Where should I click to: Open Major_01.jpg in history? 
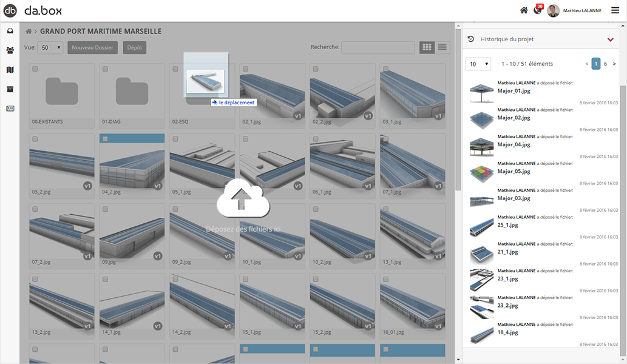[x=514, y=91]
